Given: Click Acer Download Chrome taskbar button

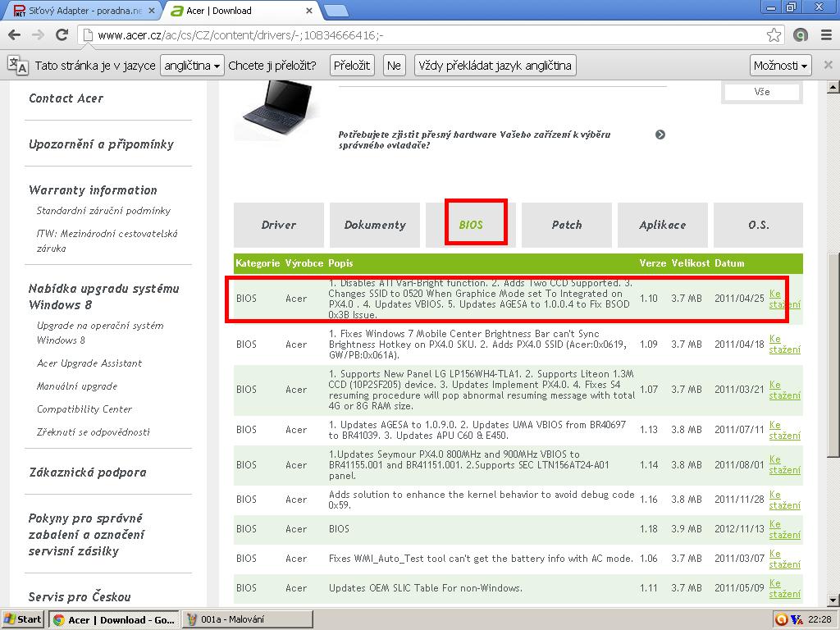Looking at the screenshot, I should [x=113, y=620].
